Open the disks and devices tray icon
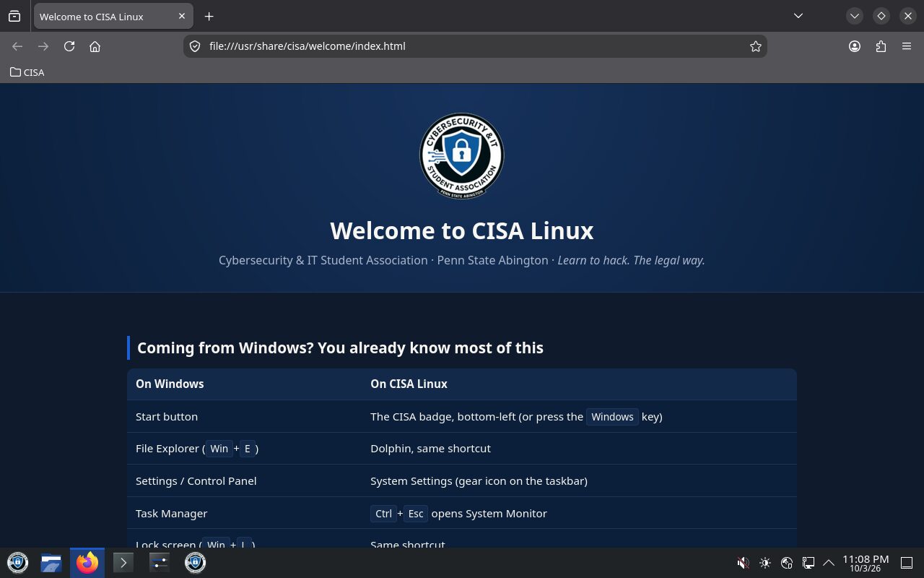Screen dimensions: 924x578 point(788,563)
